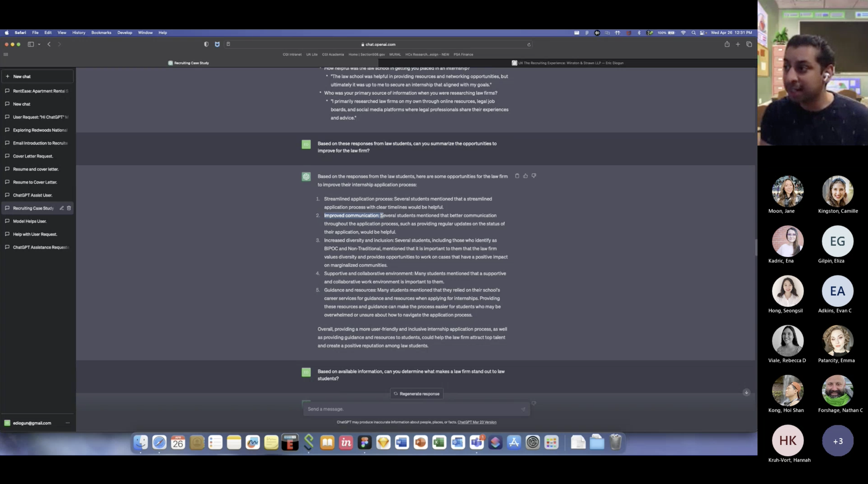Expand the +3 hidden participants bubble
This screenshot has width=868, height=484.
(x=837, y=441)
